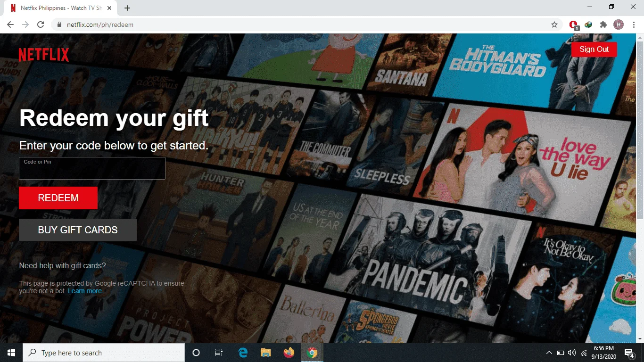Click BUY GIFT CARDS

(78, 230)
